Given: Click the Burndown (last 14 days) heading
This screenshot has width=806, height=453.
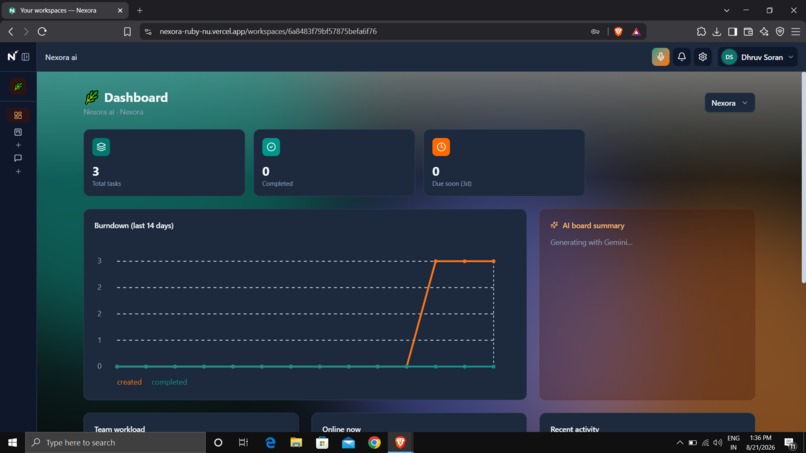Looking at the screenshot, I should (134, 226).
